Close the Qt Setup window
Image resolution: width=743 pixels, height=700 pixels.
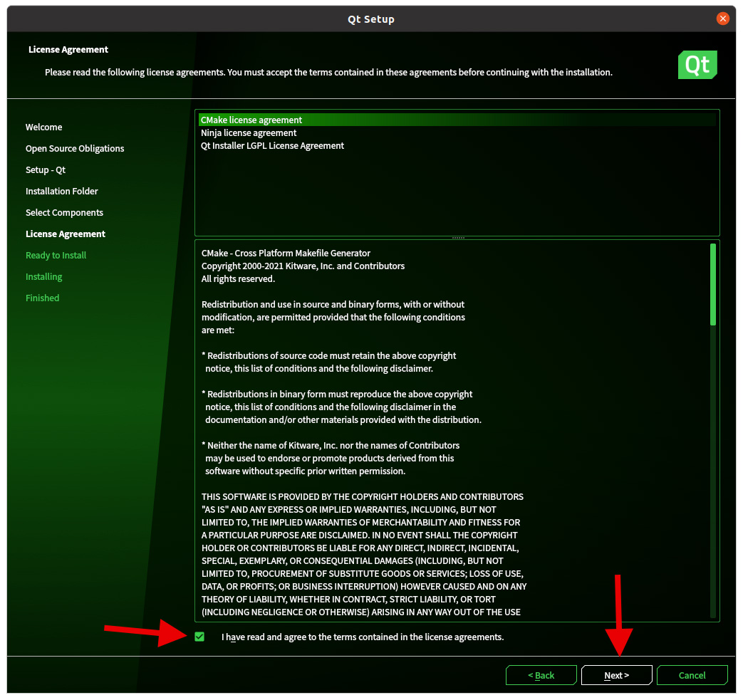tap(722, 19)
